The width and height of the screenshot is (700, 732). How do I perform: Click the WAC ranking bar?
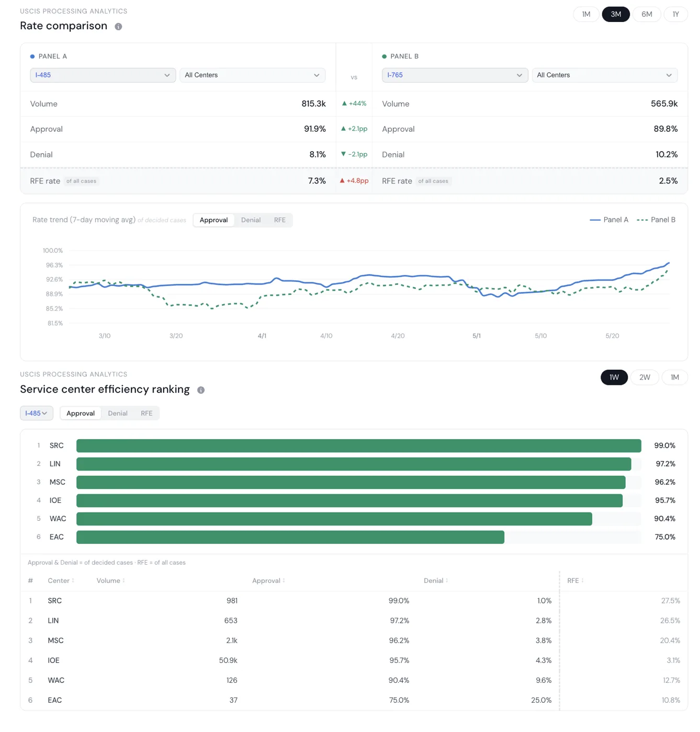[x=334, y=519]
